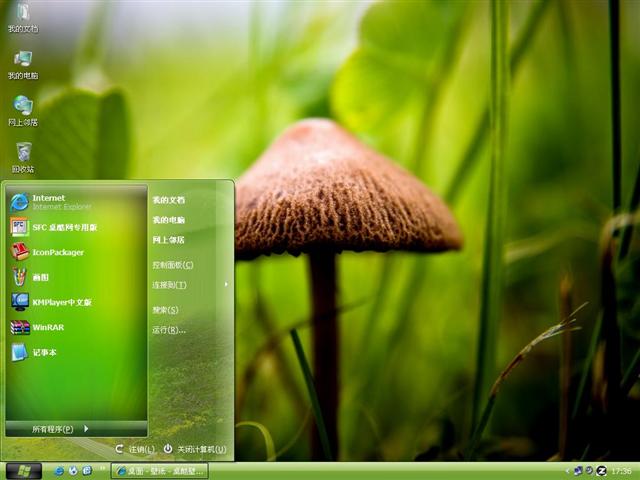This screenshot has height=480, width=640.
Task: Open 回收站 (Recycle Bin) desktop icon
Action: 22,157
